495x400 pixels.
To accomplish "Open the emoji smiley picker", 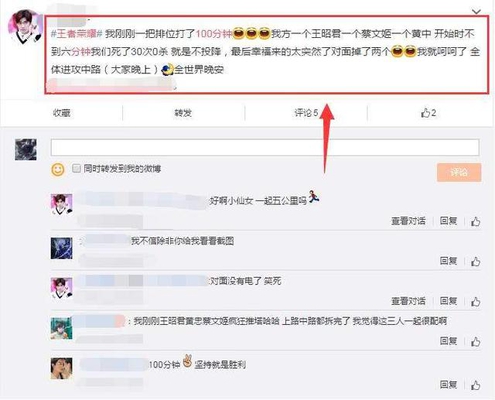I will point(58,170).
